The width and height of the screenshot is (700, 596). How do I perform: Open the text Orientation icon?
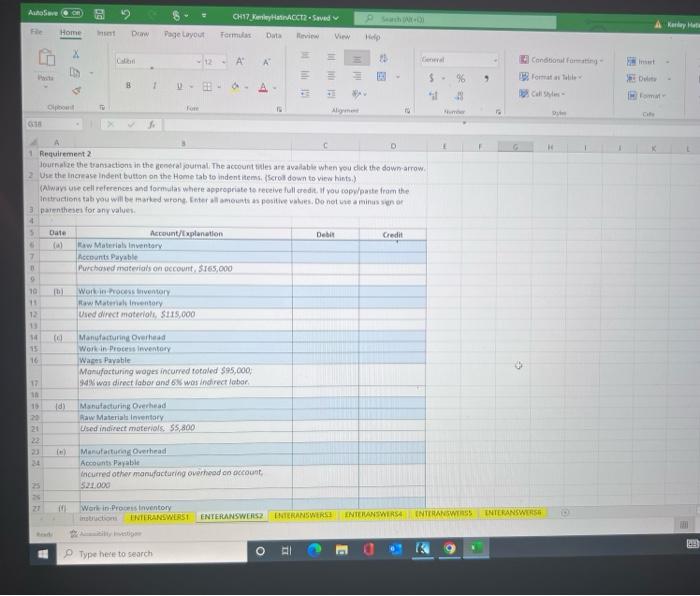click(x=357, y=94)
